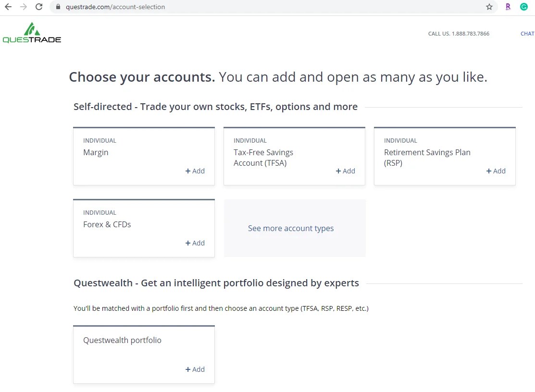Add the Retirement Savings Plan (RSP)
This screenshot has height=392, width=535.
point(496,171)
